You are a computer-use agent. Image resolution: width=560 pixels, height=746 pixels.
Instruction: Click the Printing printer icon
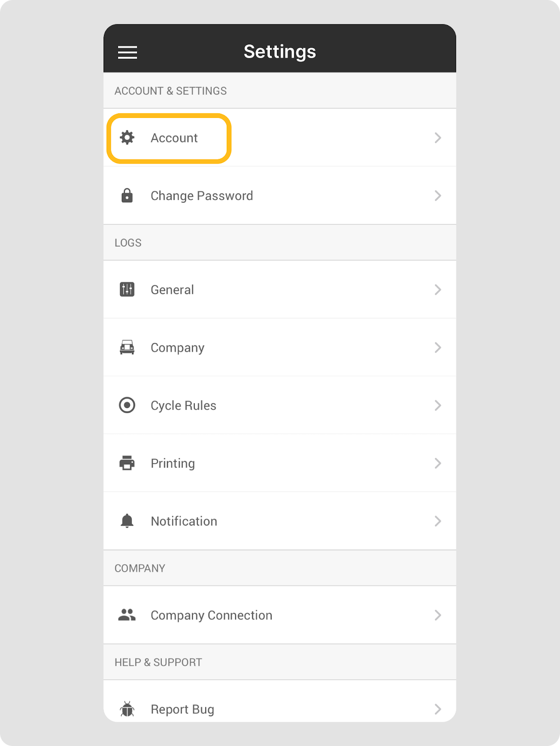point(127,463)
